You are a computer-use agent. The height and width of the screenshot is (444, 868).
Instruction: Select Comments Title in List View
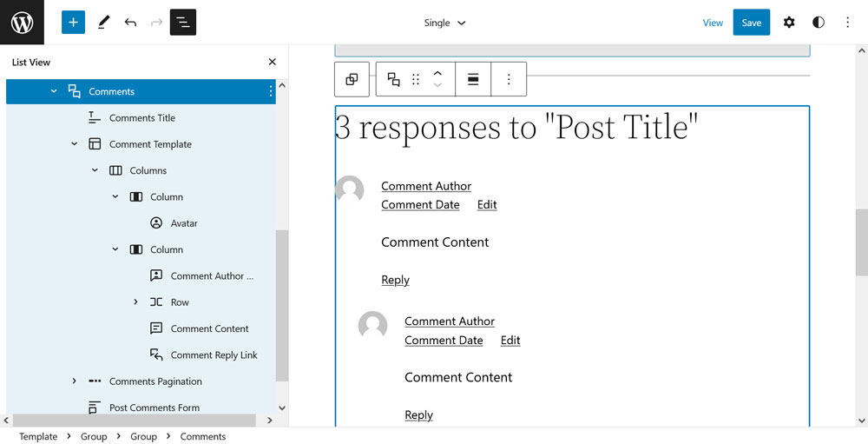(x=141, y=118)
